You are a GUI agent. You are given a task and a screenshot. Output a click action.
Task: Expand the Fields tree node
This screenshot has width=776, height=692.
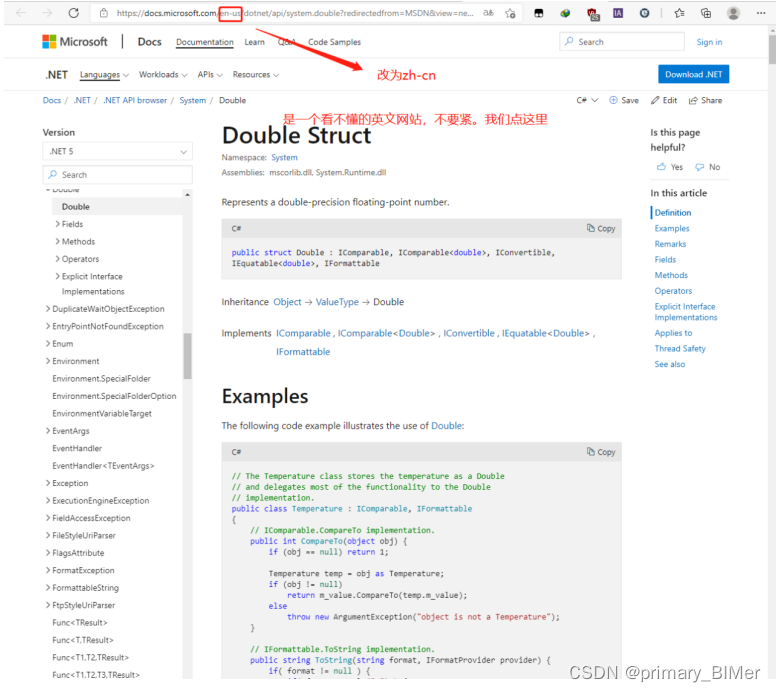coord(58,224)
